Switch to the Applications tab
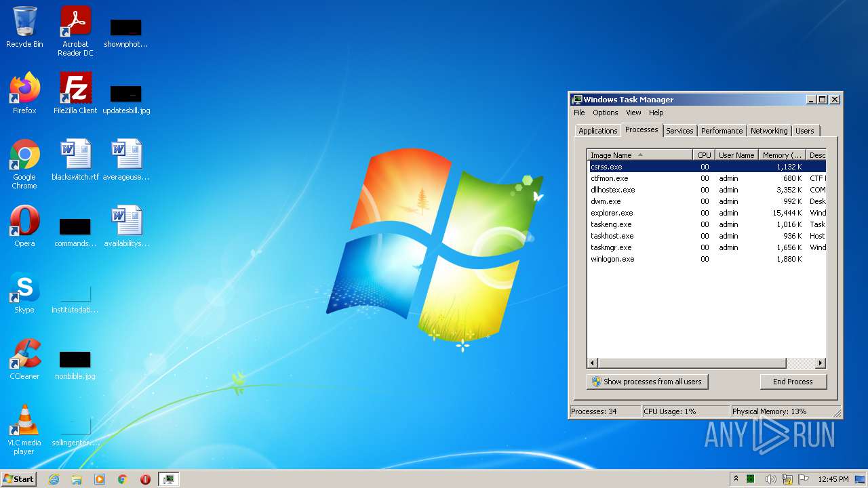 (x=597, y=131)
